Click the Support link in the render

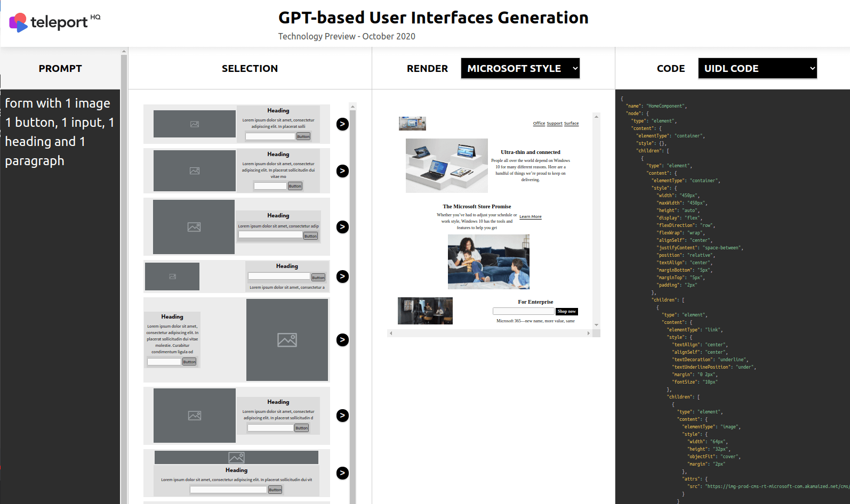555,123
